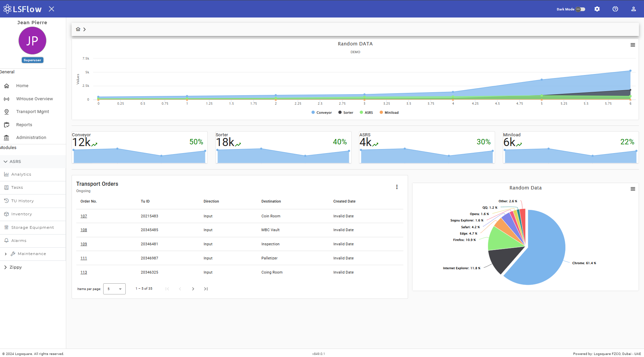The height and width of the screenshot is (357, 644).
Task: Click the help question mark icon
Action: (x=615, y=9)
